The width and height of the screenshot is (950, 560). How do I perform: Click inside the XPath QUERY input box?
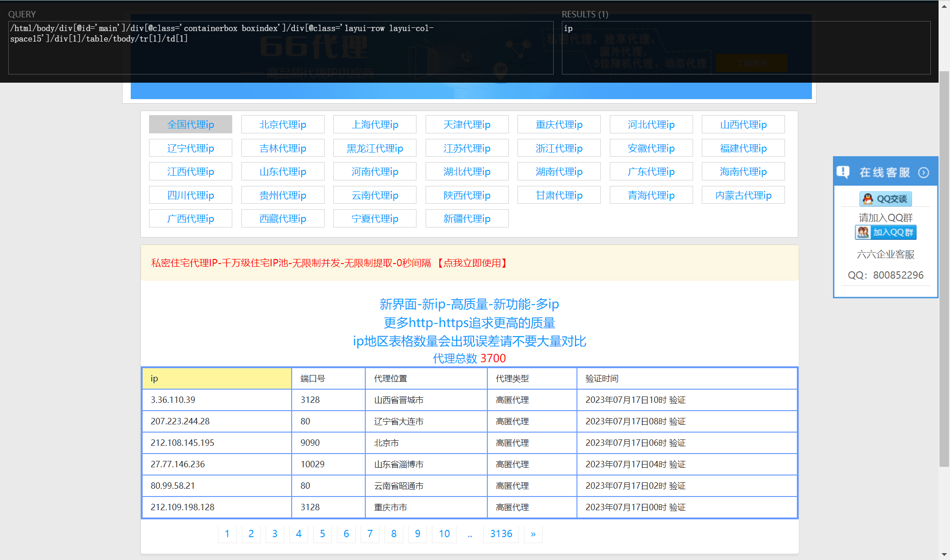(x=281, y=48)
